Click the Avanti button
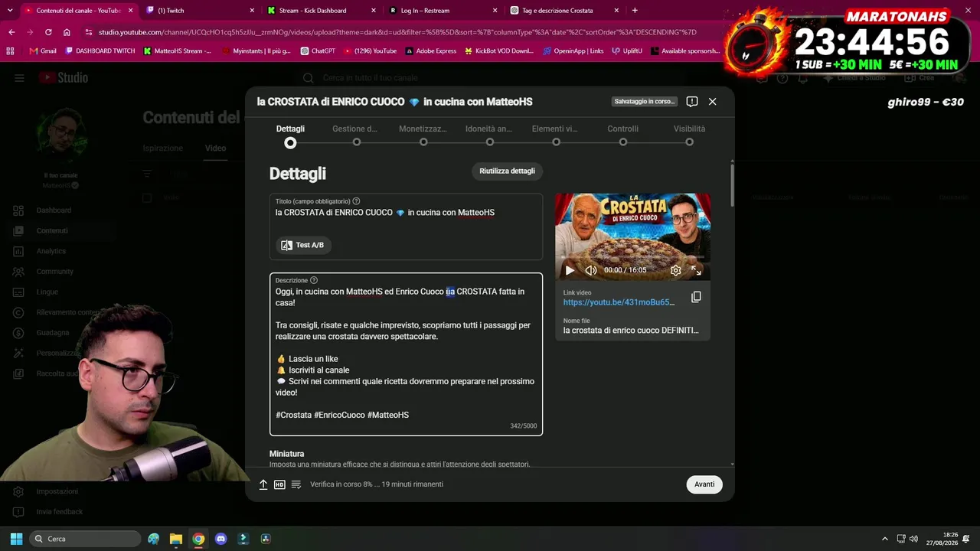This screenshot has height=551, width=980. click(704, 484)
